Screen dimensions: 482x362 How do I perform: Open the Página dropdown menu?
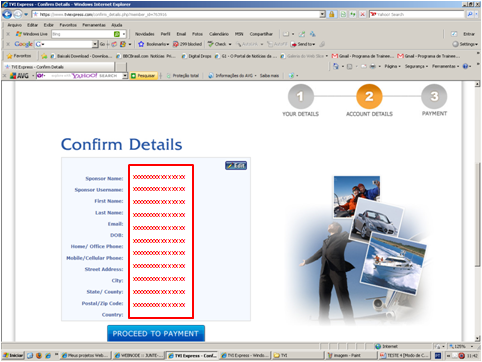pyautogui.click(x=392, y=66)
